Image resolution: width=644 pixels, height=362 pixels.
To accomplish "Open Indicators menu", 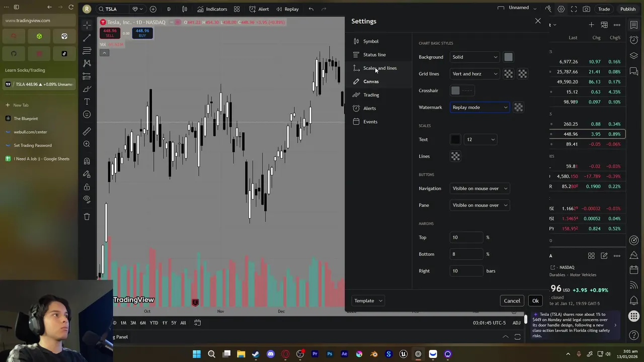I will 212,9.
